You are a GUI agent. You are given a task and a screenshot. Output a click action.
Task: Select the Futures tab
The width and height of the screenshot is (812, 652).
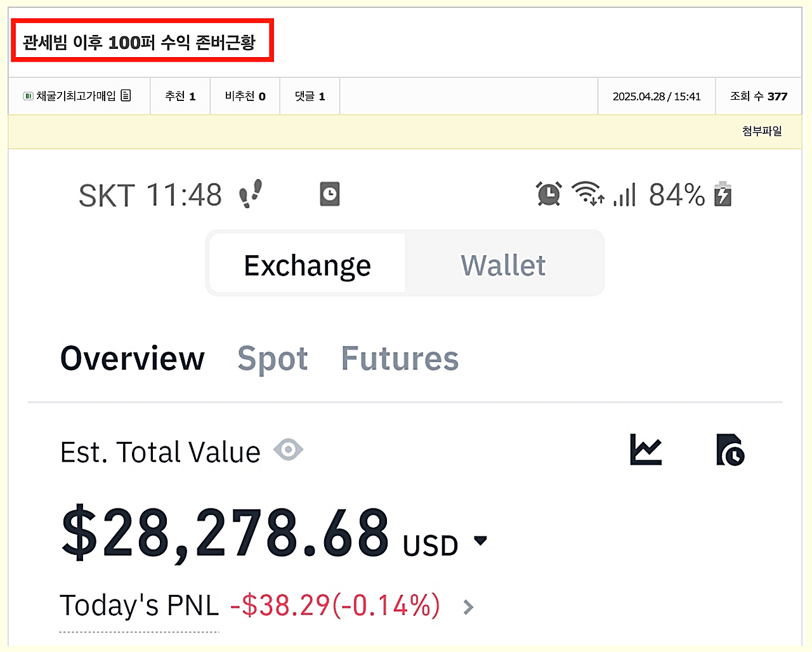click(400, 359)
